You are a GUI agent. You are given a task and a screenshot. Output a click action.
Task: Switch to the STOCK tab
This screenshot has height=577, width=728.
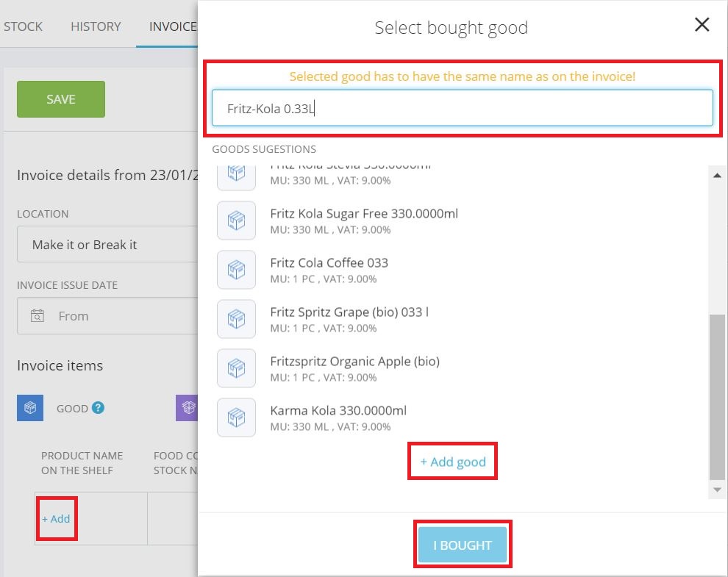tap(23, 26)
